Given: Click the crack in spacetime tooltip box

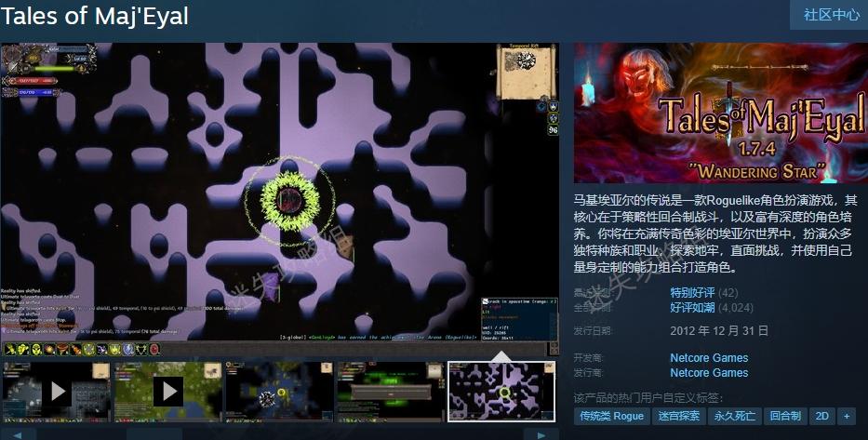Looking at the screenshot, I should click(x=519, y=319).
